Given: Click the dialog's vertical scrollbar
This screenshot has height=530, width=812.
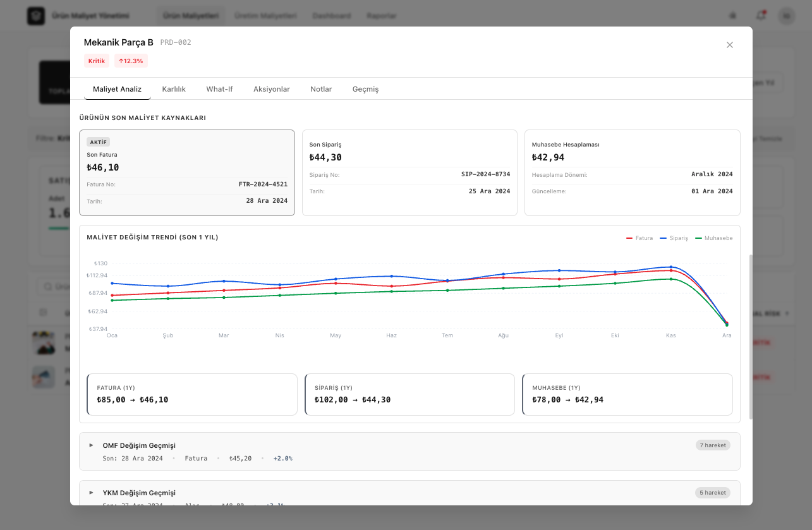Looking at the screenshot, I should (751, 336).
